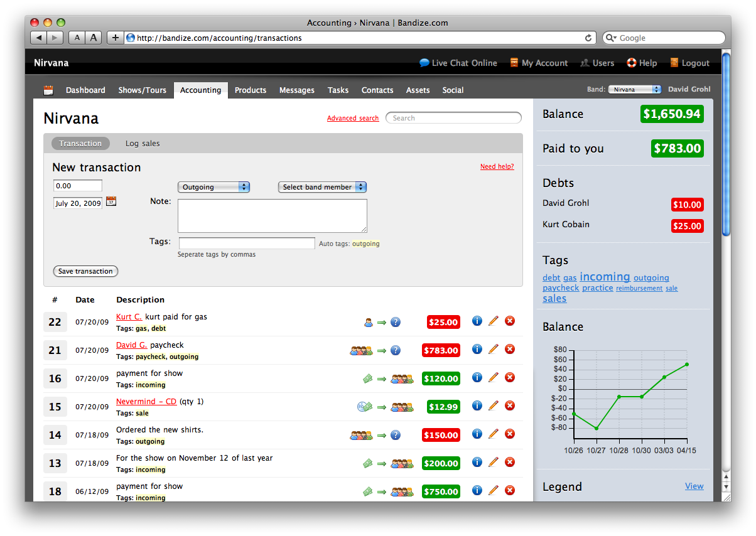Click the transaction Search box

pos(453,118)
